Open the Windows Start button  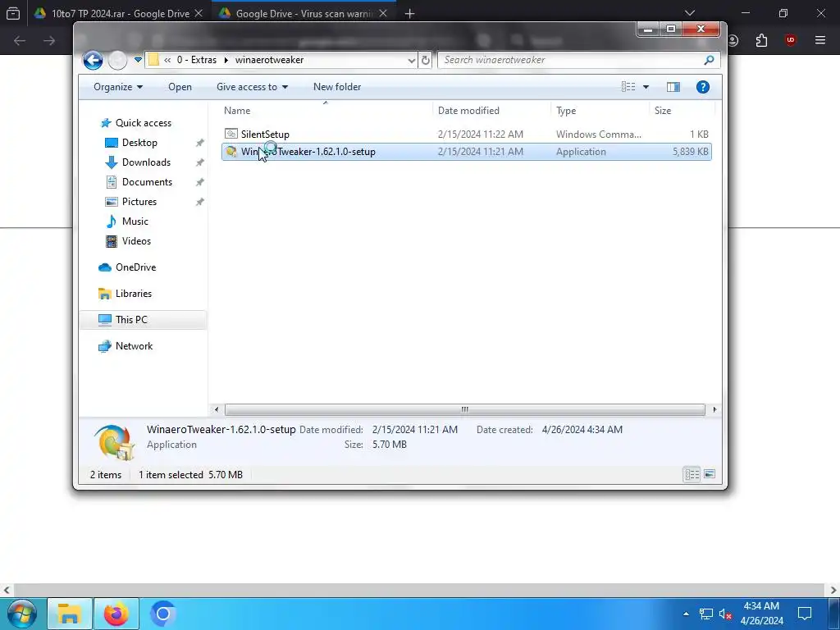tap(21, 614)
